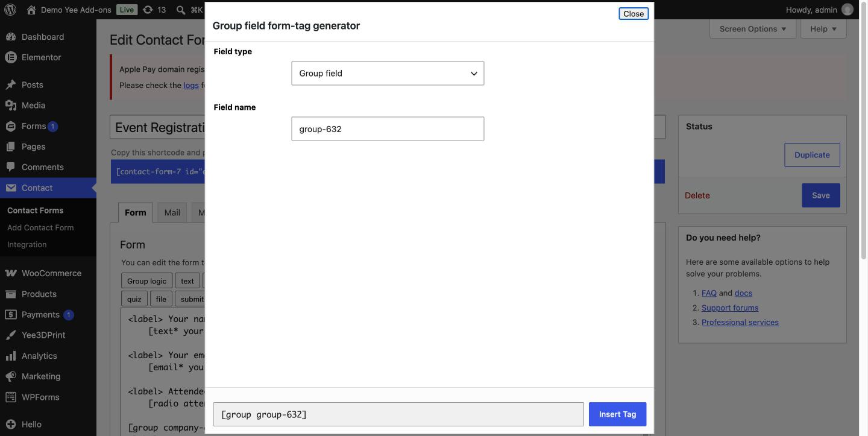Viewport: 868px width, 436px height.
Task: Click the admin user avatar
Action: pyautogui.click(x=848, y=10)
